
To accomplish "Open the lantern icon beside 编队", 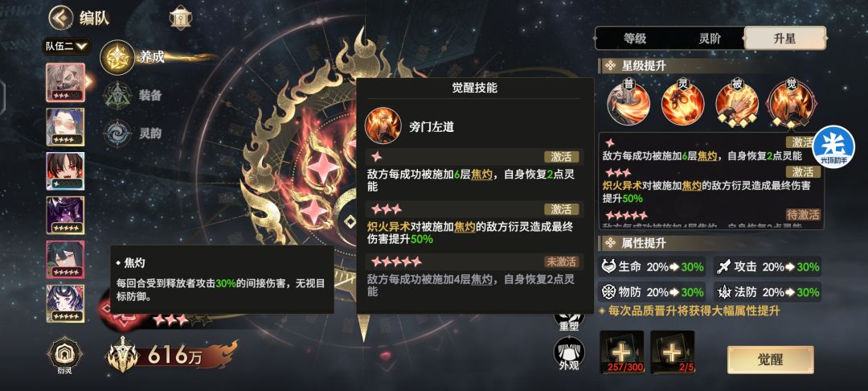I will 181,18.
